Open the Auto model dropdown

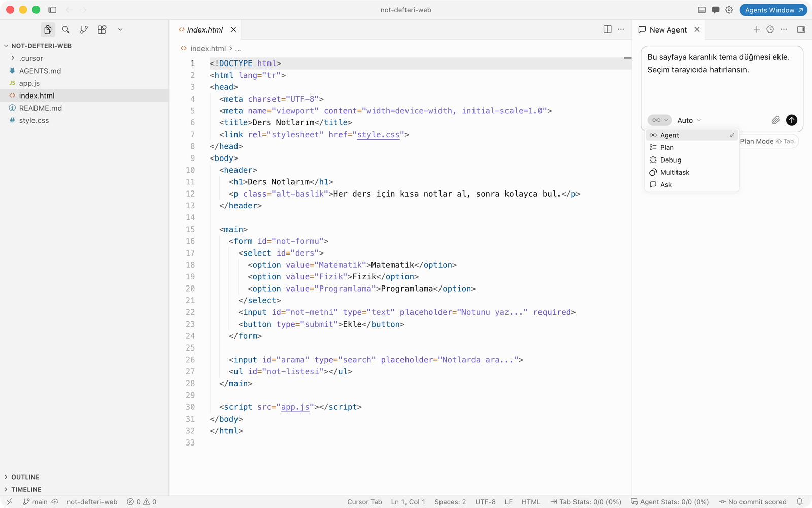[689, 120]
